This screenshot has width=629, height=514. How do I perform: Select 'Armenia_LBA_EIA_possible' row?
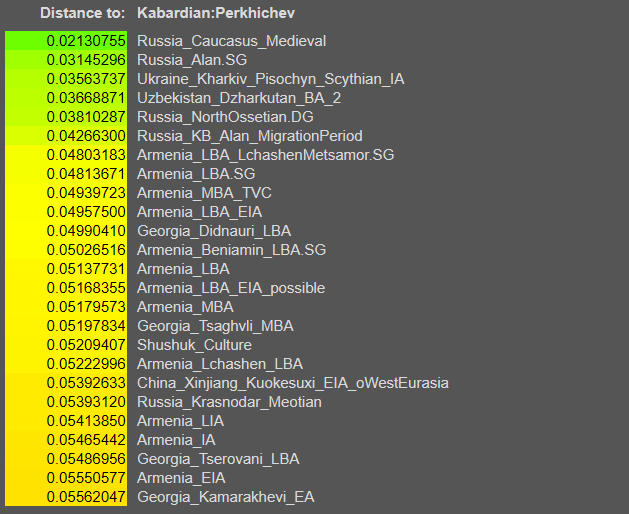[x=231, y=288]
